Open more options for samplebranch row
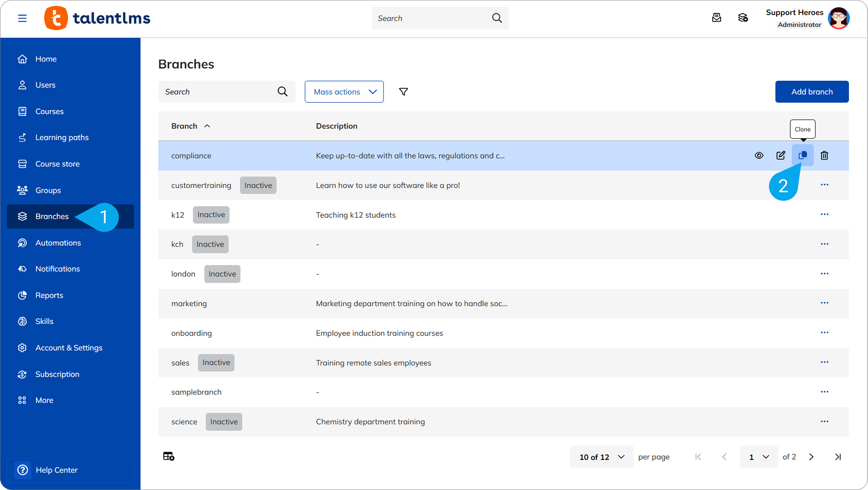 pyautogui.click(x=825, y=392)
